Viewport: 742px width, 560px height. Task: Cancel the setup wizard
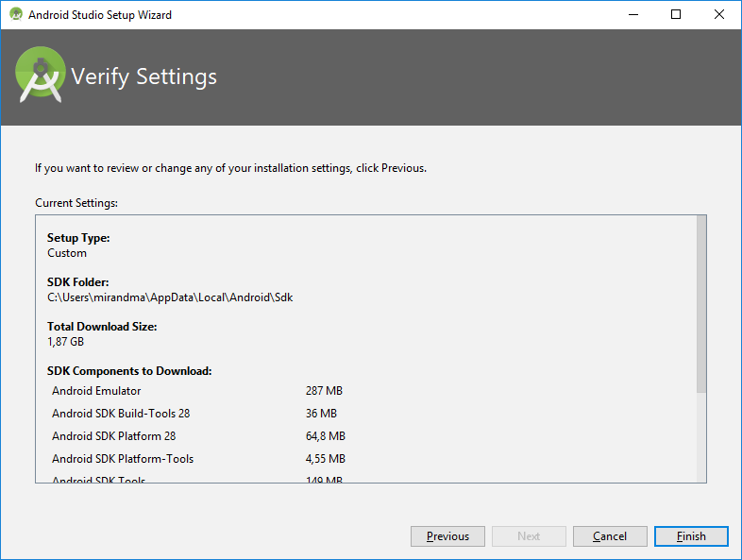pyautogui.click(x=610, y=536)
